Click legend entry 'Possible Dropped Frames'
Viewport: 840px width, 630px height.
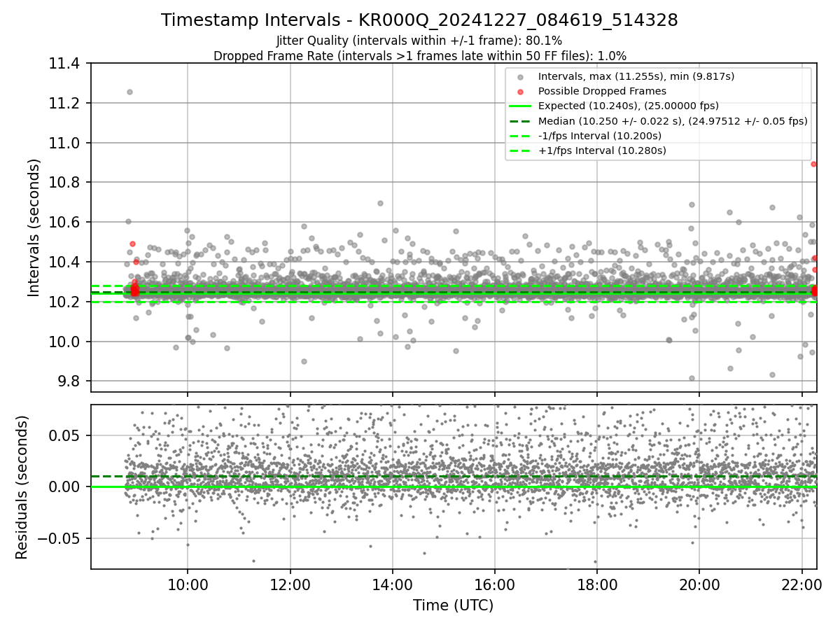602,91
